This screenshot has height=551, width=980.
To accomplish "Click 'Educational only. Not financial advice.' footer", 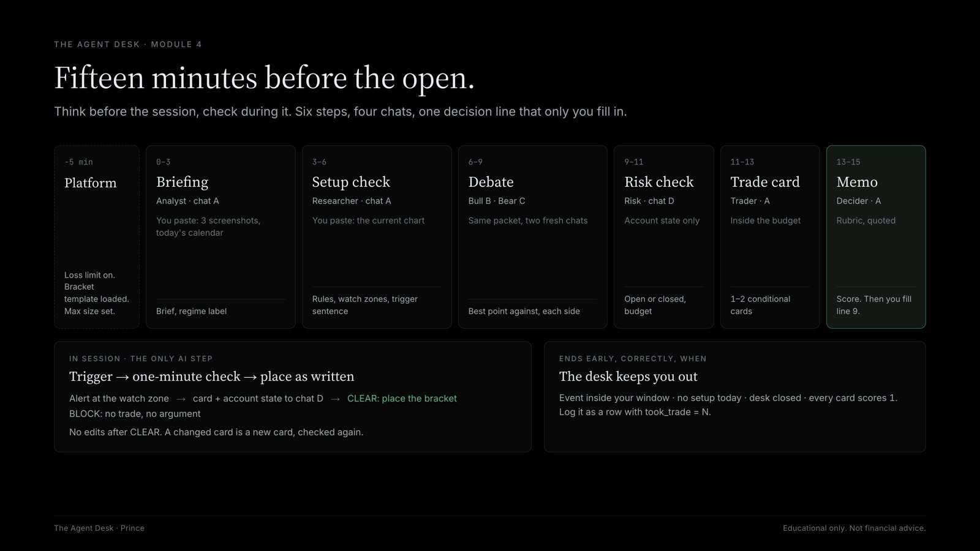I will pyautogui.click(x=854, y=528).
